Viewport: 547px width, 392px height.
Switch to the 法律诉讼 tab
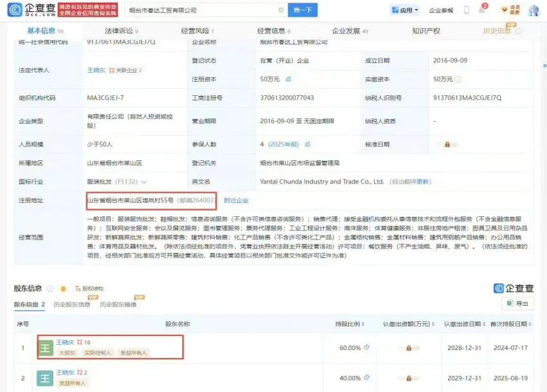[x=121, y=31]
